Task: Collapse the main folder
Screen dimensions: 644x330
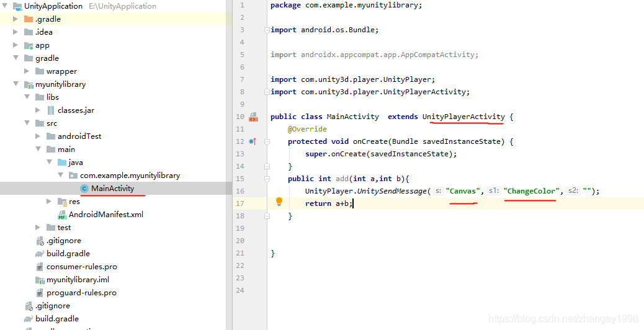Action: 38,149
